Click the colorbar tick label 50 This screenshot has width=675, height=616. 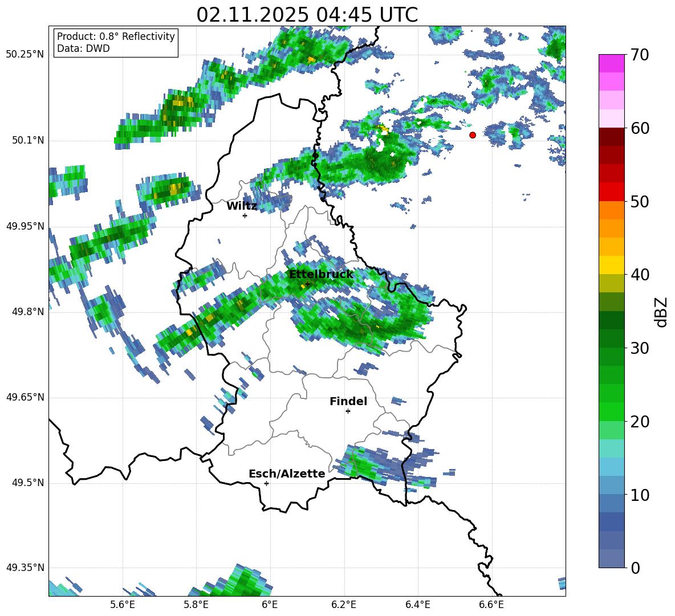click(x=639, y=202)
